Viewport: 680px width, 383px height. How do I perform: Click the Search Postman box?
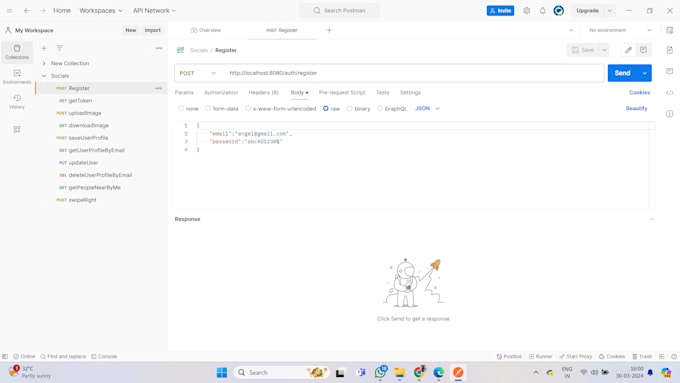click(x=340, y=10)
